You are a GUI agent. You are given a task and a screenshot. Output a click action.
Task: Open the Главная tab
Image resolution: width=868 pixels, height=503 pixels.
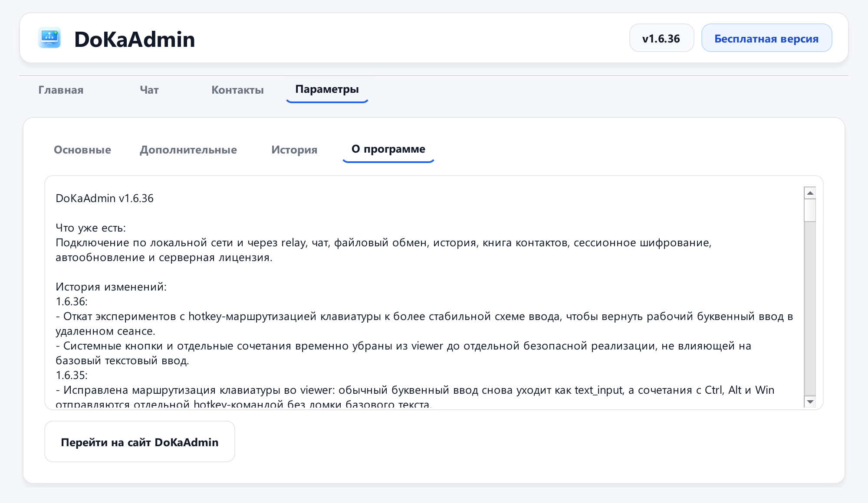pyautogui.click(x=61, y=90)
